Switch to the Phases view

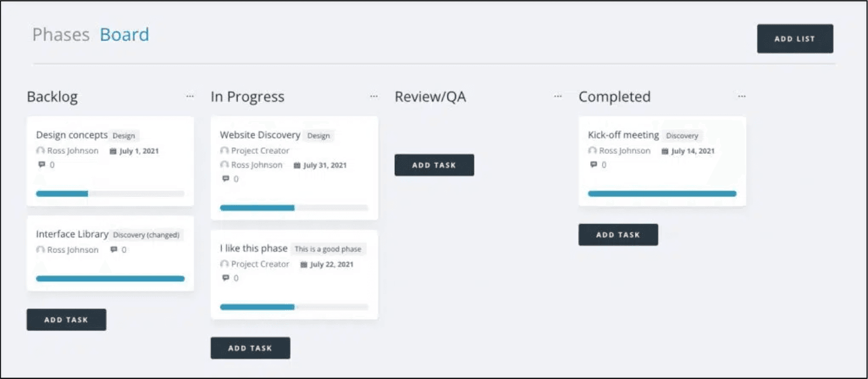[x=61, y=35]
